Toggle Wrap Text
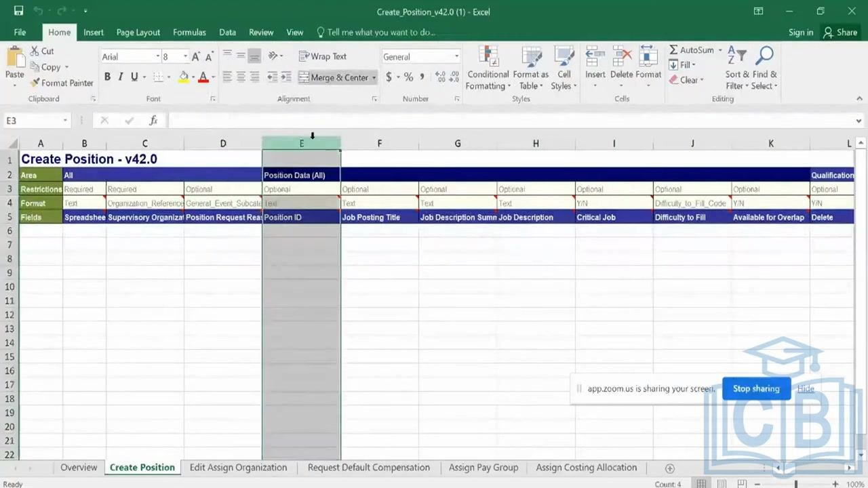This screenshot has height=488, width=868. coord(323,56)
